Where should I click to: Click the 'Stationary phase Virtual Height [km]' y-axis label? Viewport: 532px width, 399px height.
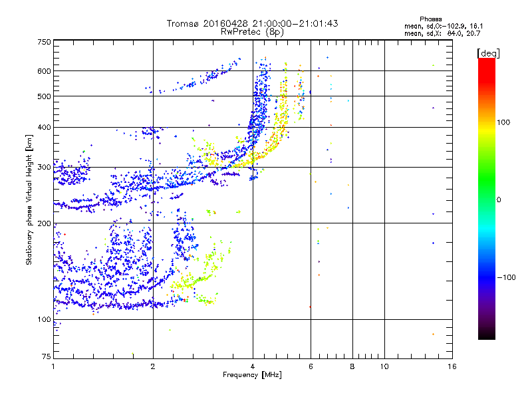[x=29, y=200]
